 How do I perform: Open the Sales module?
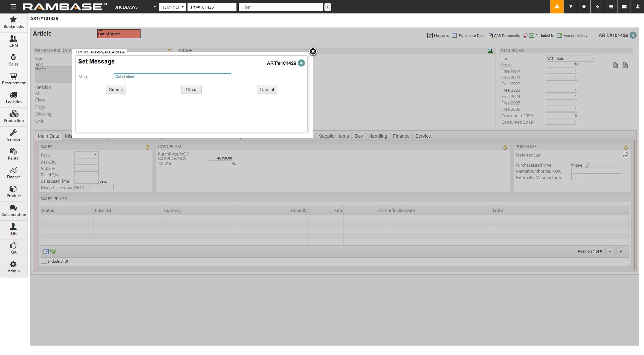(x=14, y=60)
